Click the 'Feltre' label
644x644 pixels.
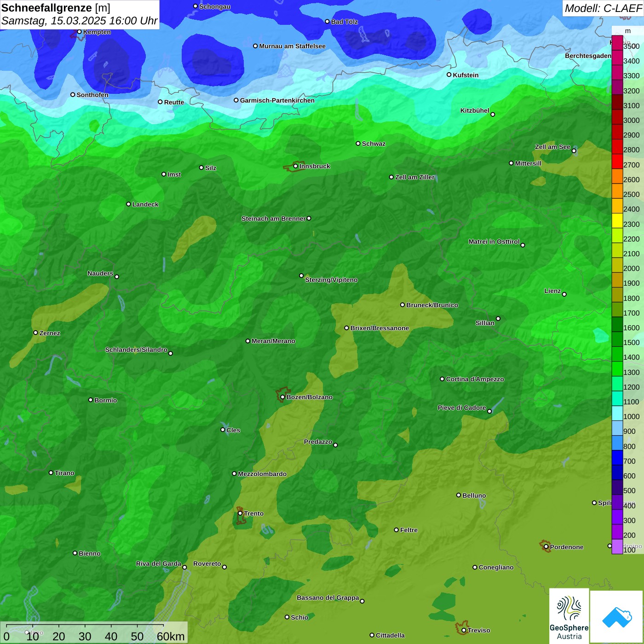click(409, 530)
